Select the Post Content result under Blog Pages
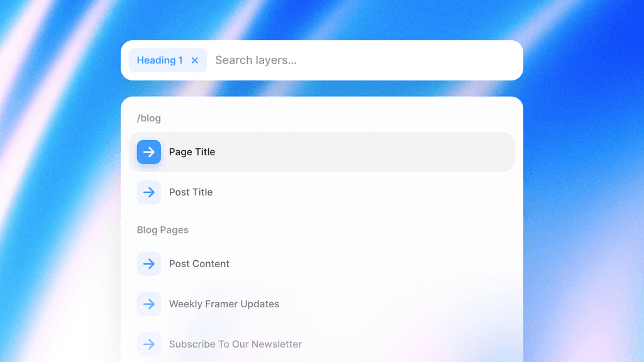644x362 pixels. tap(199, 264)
